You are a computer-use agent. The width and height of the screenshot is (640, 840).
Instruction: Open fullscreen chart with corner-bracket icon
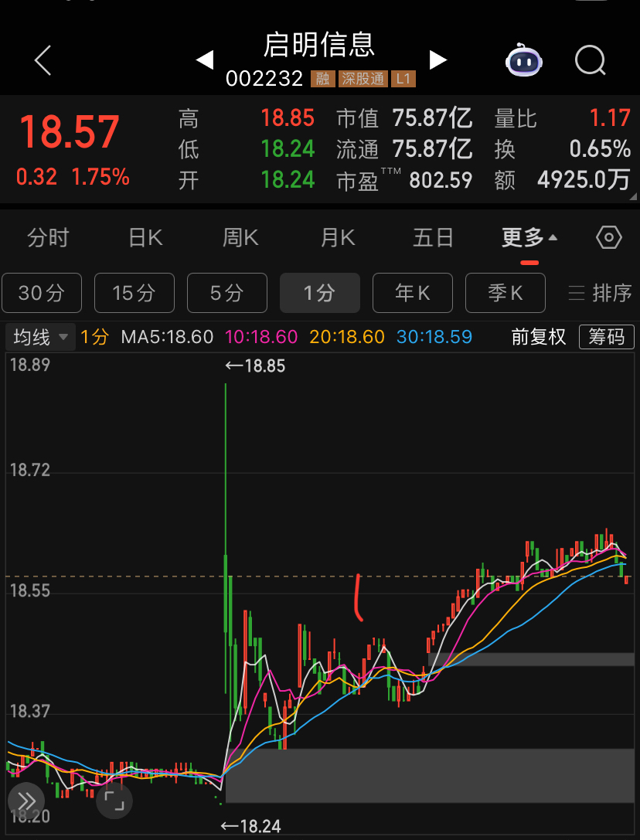[114, 801]
